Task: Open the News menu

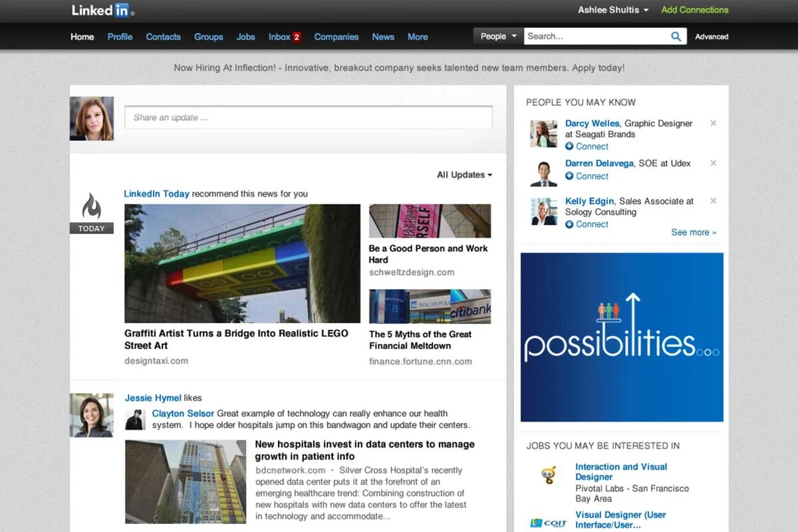Action: 383,37
